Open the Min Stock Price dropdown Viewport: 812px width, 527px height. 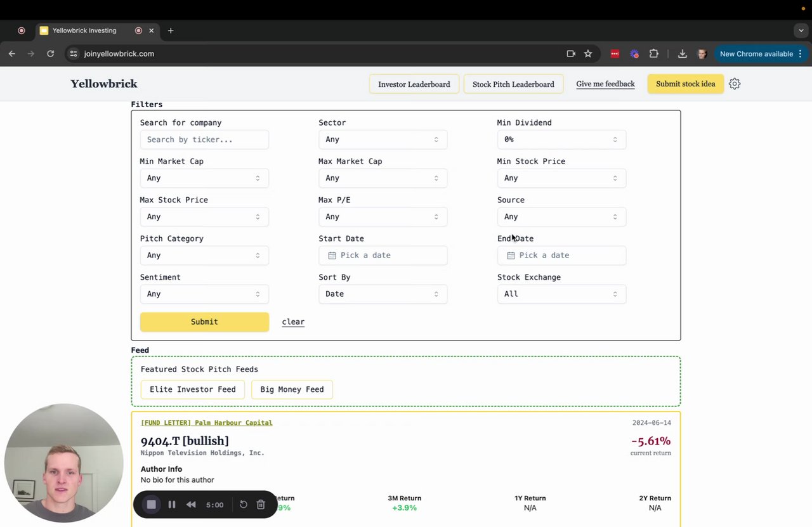pyautogui.click(x=561, y=178)
